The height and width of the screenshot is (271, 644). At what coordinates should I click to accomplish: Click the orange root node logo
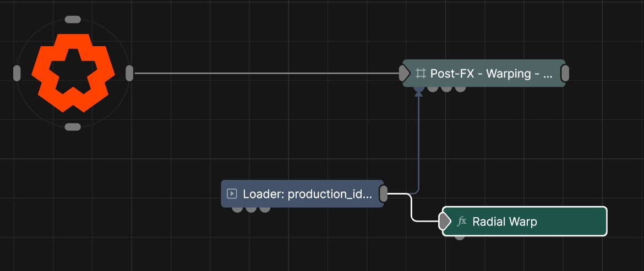point(73,73)
